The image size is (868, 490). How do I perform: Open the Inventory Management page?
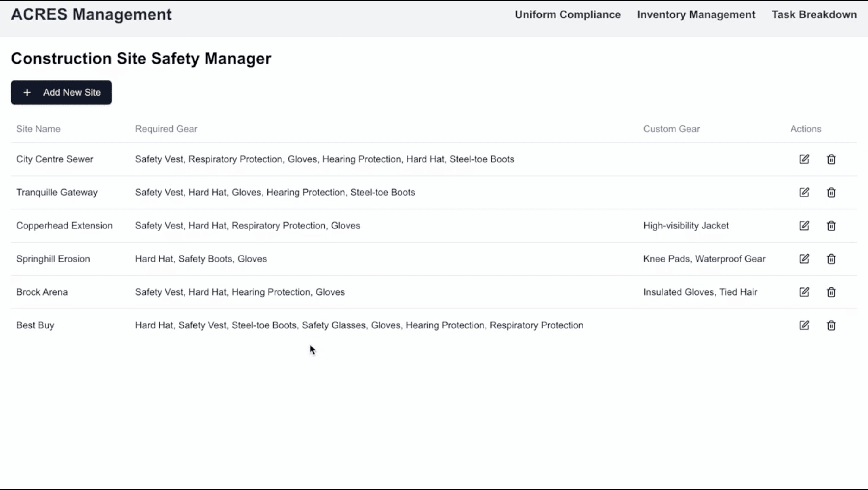point(696,14)
